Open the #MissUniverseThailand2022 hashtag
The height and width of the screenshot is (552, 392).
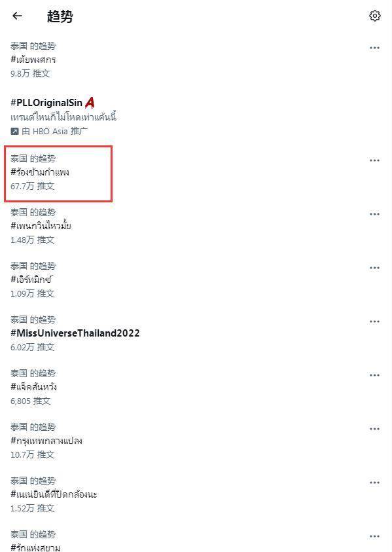[x=75, y=333]
